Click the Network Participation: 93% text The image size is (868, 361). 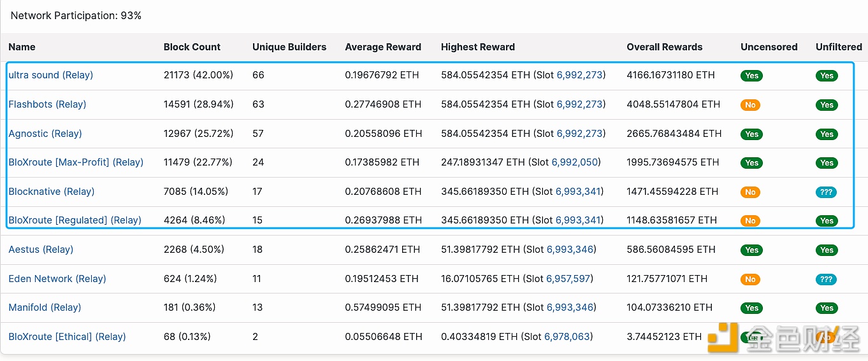click(76, 15)
